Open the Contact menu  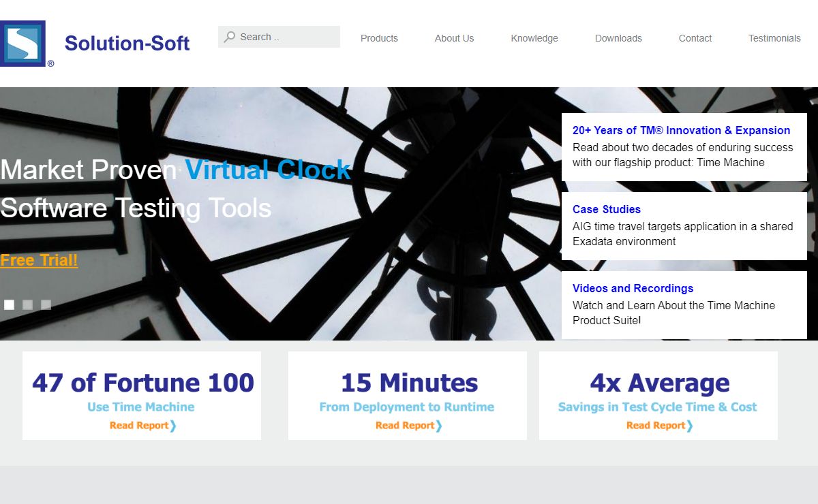(695, 38)
